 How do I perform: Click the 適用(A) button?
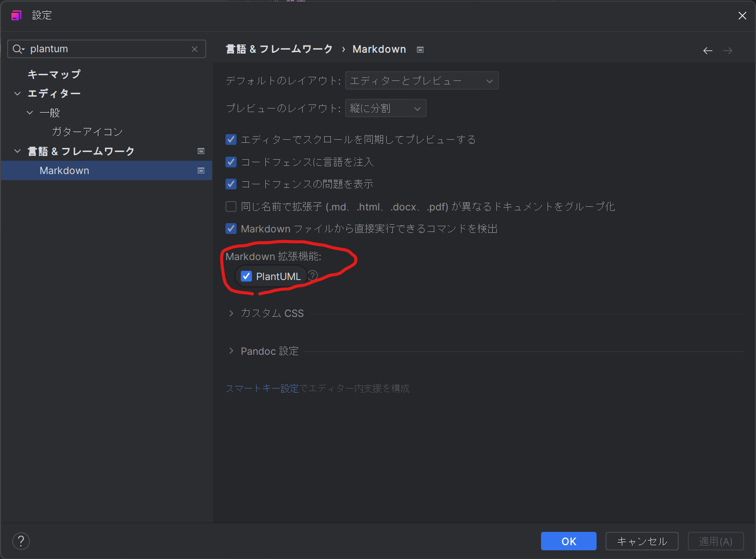[716, 541]
